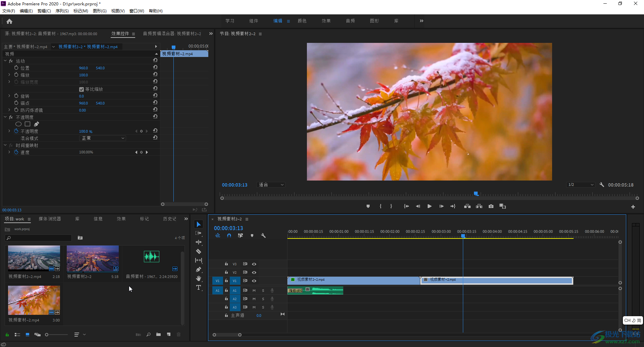
Task: Open the Sequence menu
Action: point(62,11)
